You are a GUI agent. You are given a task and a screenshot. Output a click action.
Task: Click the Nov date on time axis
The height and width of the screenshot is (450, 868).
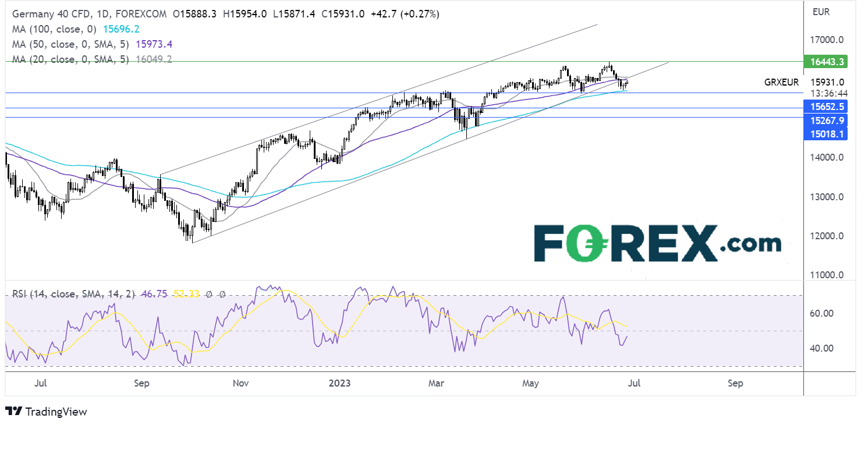coord(240,384)
